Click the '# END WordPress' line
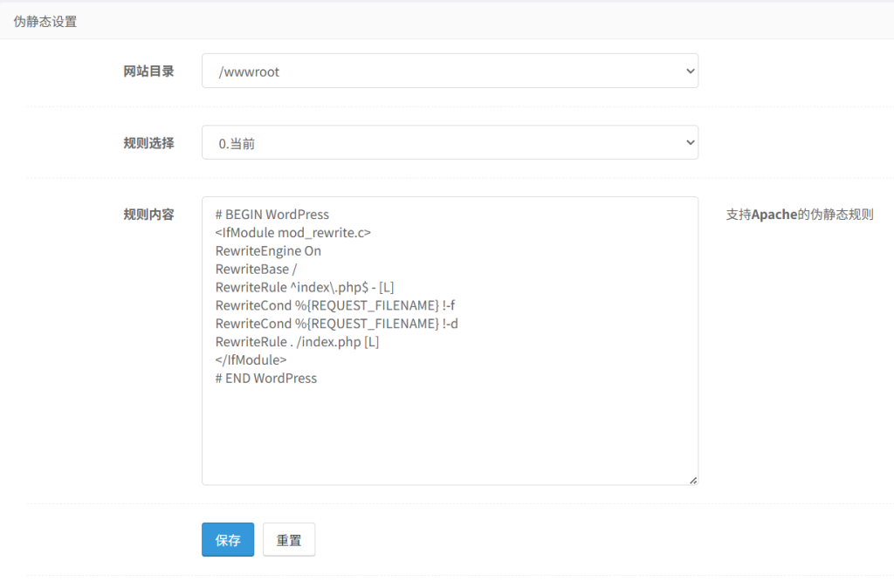 pyautogui.click(x=265, y=379)
